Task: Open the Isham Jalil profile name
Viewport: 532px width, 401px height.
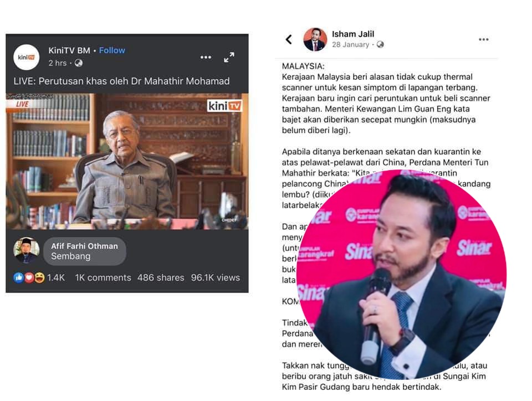Action: (x=353, y=34)
